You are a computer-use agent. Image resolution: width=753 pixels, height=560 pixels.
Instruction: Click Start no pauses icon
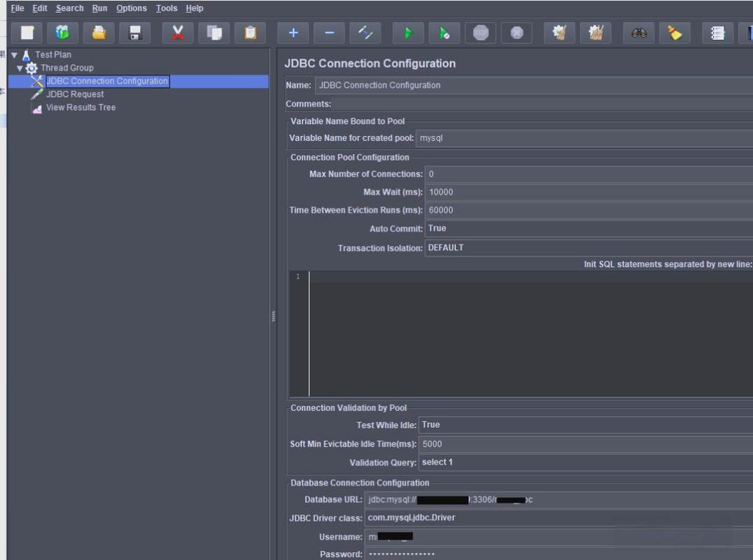(x=444, y=33)
